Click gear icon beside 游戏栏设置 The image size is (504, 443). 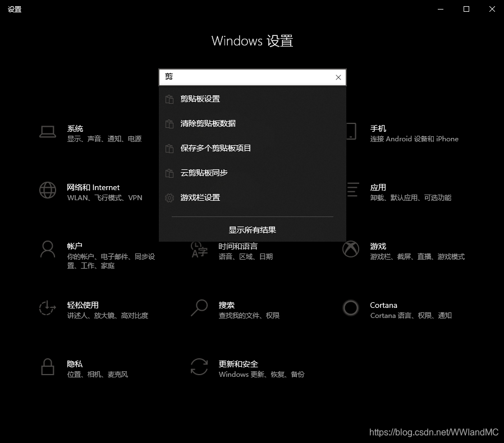pyautogui.click(x=169, y=198)
